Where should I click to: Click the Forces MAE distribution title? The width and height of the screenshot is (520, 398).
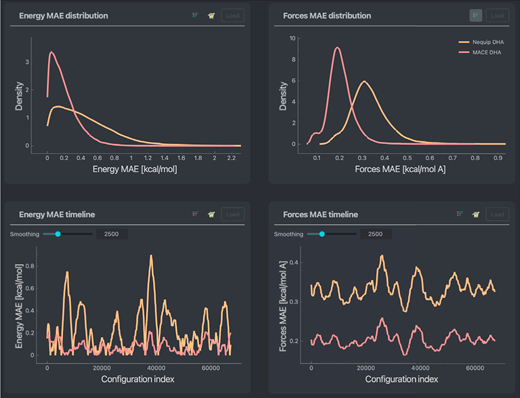pos(327,16)
